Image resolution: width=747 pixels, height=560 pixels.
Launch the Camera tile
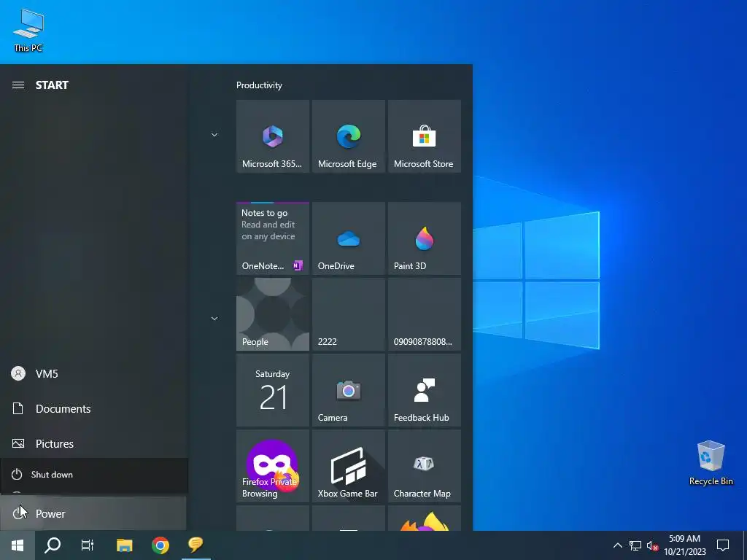(348, 390)
